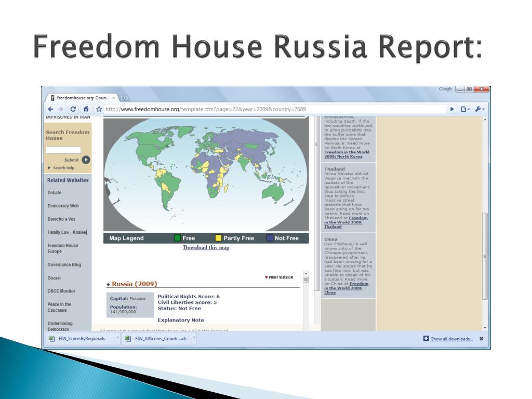Go forward using the browser forward arrow
Image resolution: width=532 pixels, height=399 pixels.
[61, 109]
